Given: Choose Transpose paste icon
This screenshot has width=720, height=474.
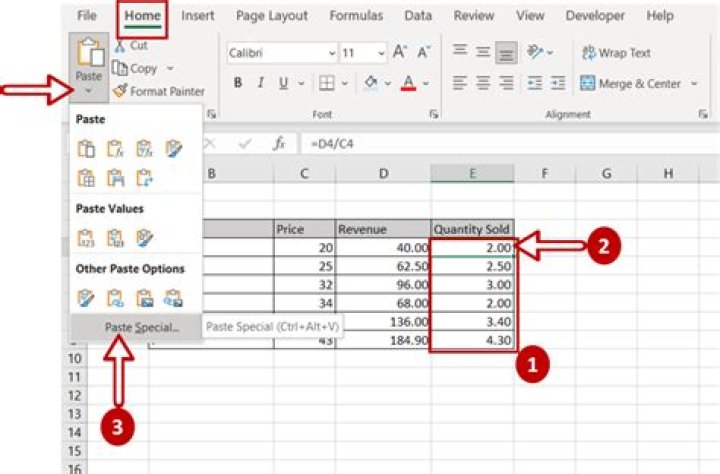Looking at the screenshot, I should pos(144,178).
